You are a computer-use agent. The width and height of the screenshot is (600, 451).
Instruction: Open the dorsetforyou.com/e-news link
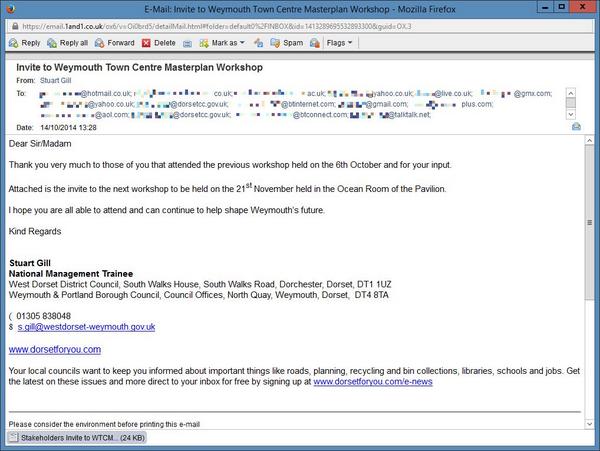(373, 381)
